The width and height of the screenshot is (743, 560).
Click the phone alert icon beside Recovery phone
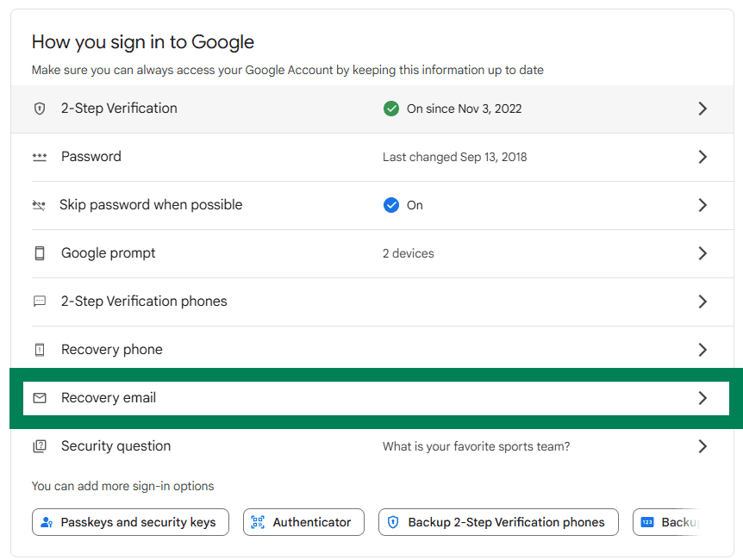40,350
